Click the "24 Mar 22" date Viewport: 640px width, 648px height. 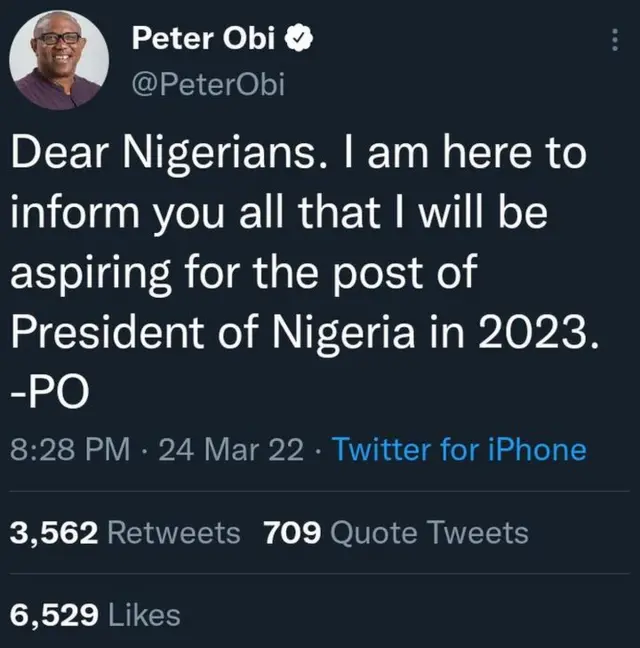click(230, 449)
